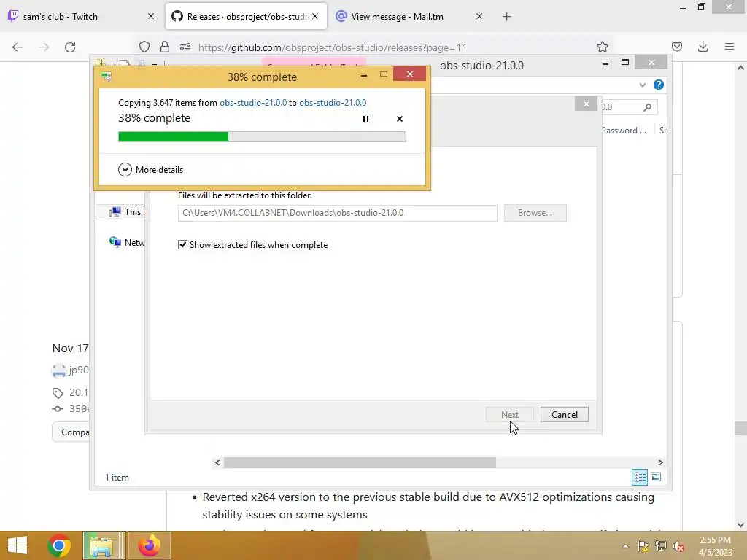Close the Mail.tm browser tab

pyautogui.click(x=479, y=16)
